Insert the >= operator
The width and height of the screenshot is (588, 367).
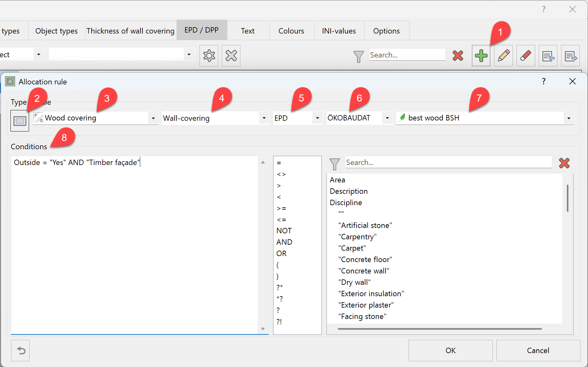click(281, 208)
